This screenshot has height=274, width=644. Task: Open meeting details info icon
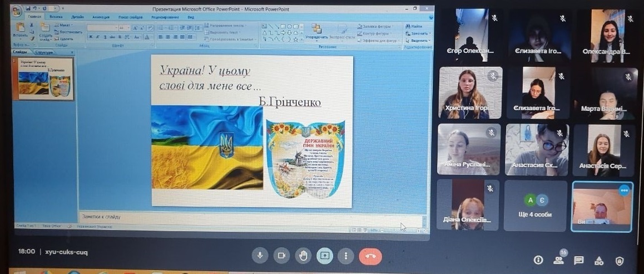[x=538, y=260]
